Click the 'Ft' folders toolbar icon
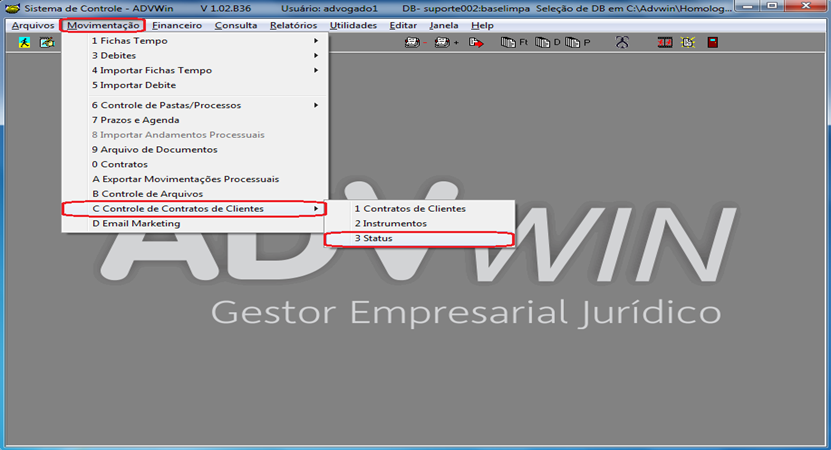Viewport: 831px width, 450px height. point(514,42)
